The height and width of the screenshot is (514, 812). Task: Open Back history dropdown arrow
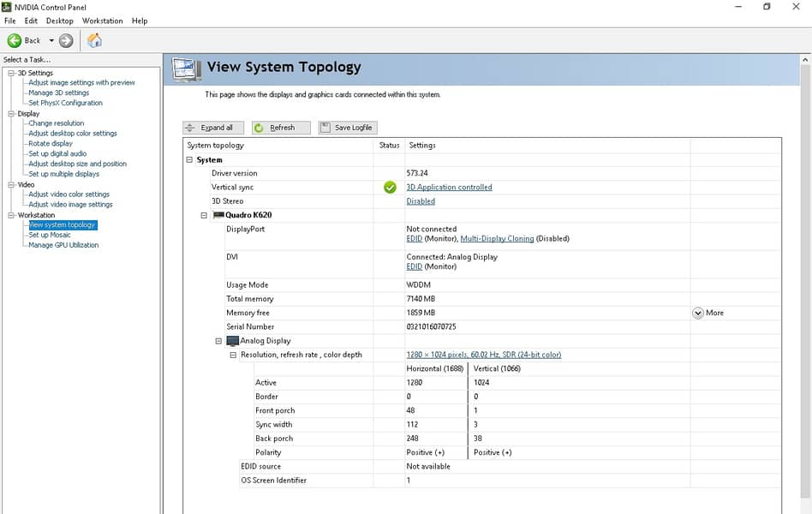[51, 40]
